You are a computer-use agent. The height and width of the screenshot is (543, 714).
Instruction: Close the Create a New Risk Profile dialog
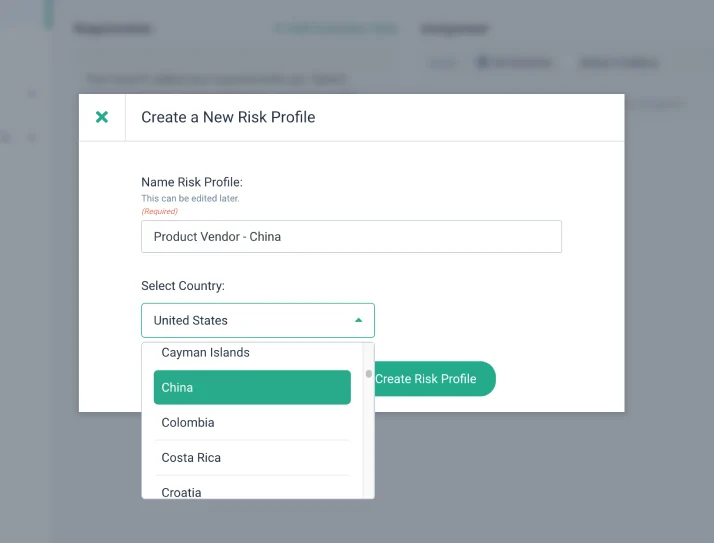102,117
